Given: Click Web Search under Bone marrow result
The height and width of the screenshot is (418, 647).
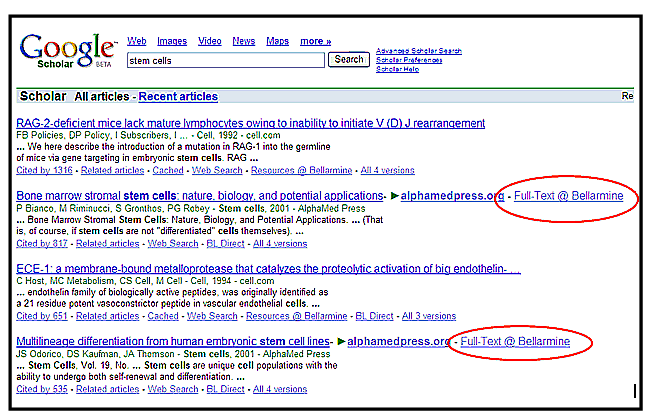Looking at the screenshot, I should pos(173,243).
